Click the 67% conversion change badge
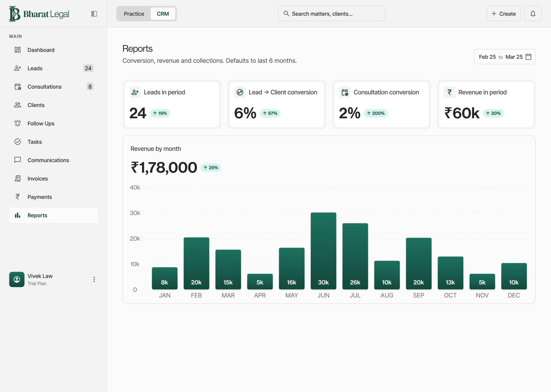This screenshot has width=551, height=392. 270,113
